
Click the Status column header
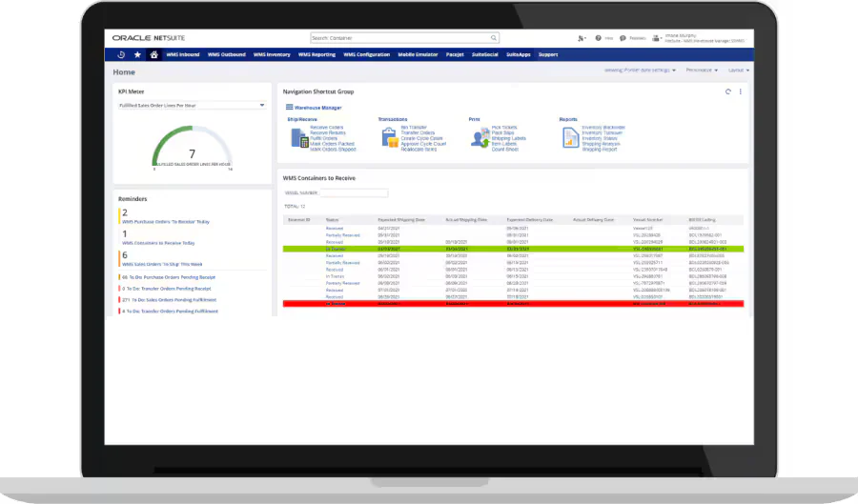click(x=332, y=220)
